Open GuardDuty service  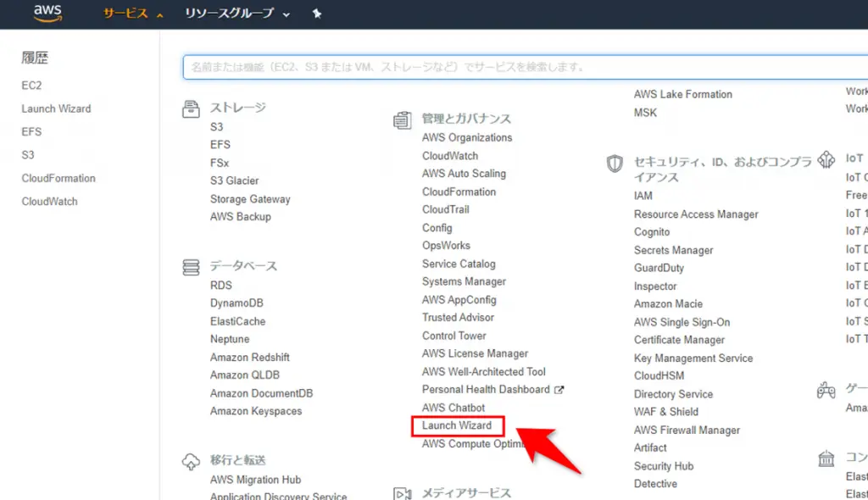pyautogui.click(x=659, y=268)
